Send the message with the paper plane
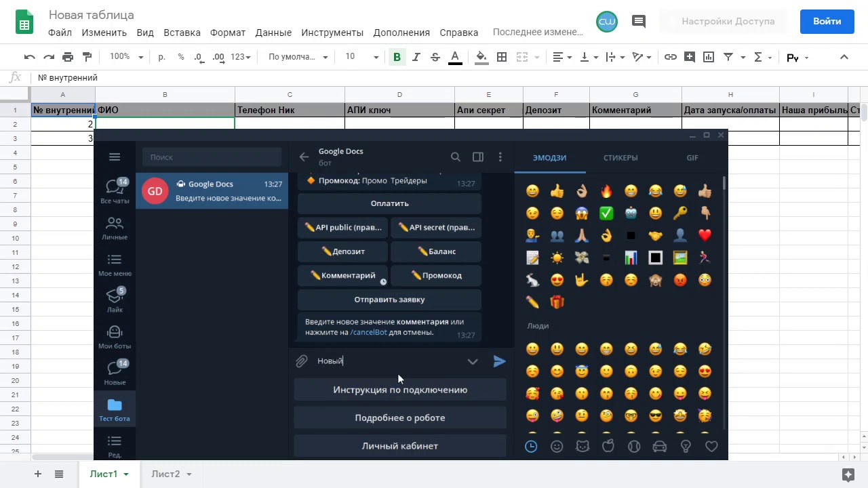 (499, 361)
